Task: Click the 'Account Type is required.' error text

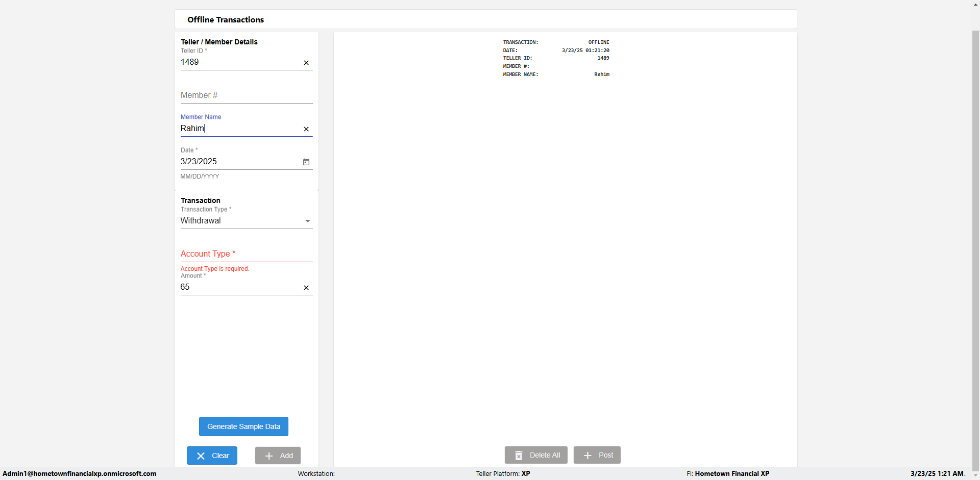Action: click(215, 269)
